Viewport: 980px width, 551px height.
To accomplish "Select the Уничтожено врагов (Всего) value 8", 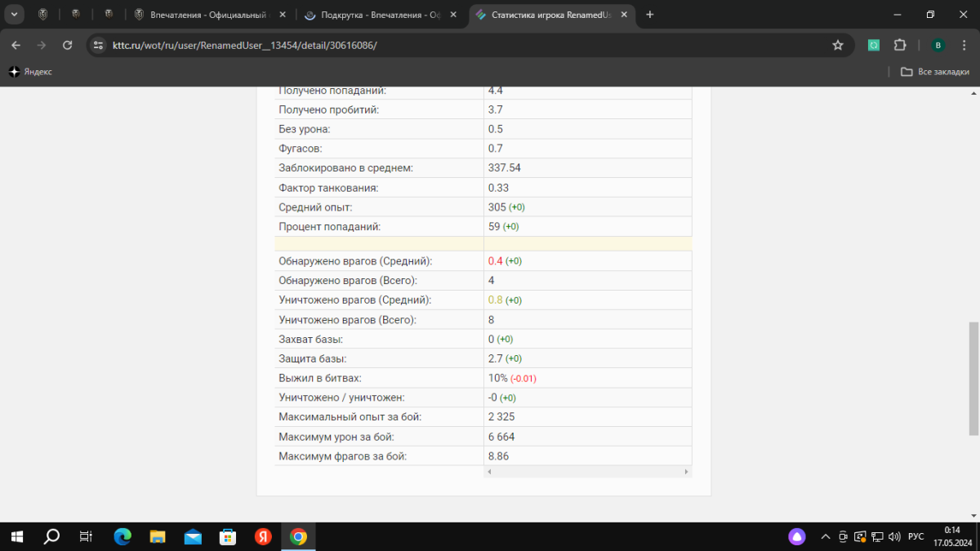I will (x=491, y=320).
